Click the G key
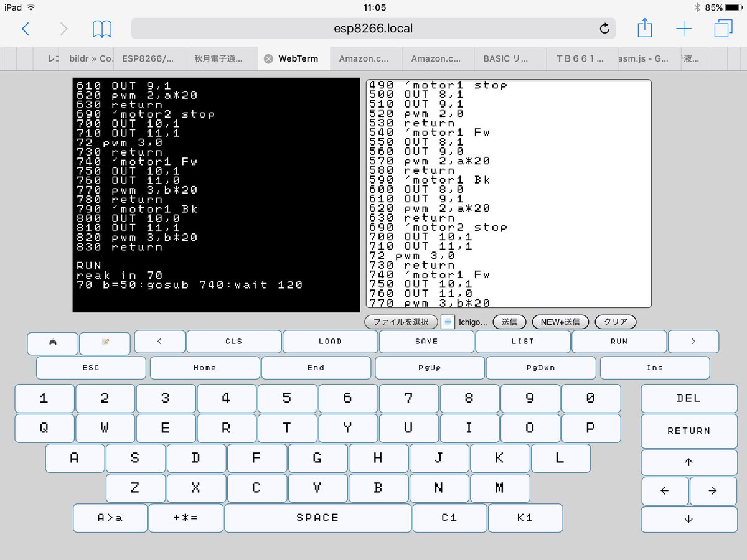The width and height of the screenshot is (747, 560). [317, 458]
